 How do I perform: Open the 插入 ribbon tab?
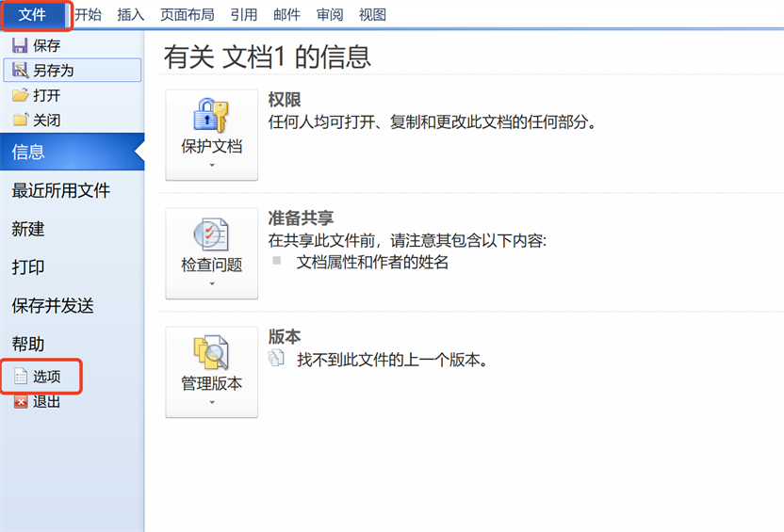(x=132, y=14)
